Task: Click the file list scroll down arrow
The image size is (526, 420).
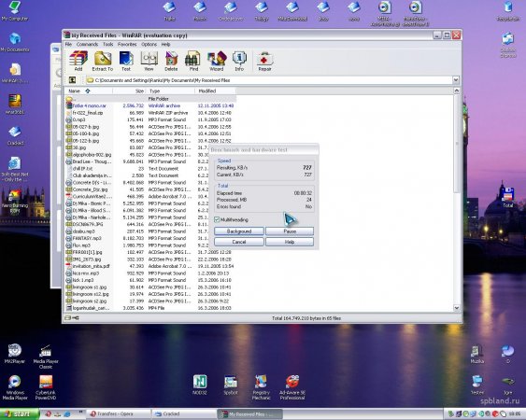Action: tap(456, 308)
